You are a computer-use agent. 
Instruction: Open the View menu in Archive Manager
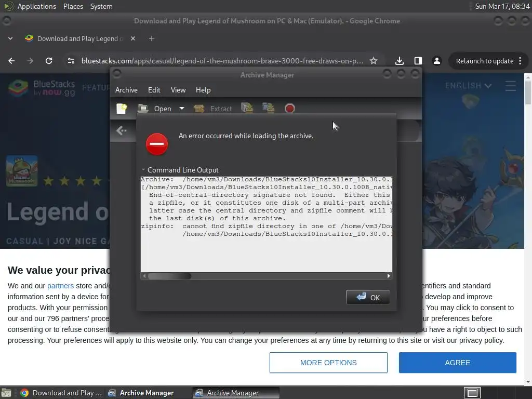[x=178, y=90]
